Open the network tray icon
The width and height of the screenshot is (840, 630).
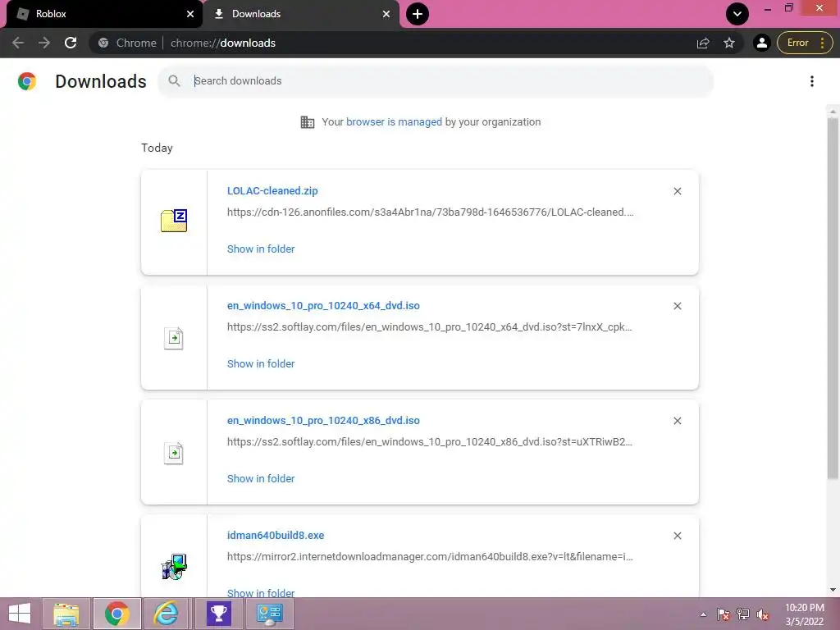coord(743,614)
